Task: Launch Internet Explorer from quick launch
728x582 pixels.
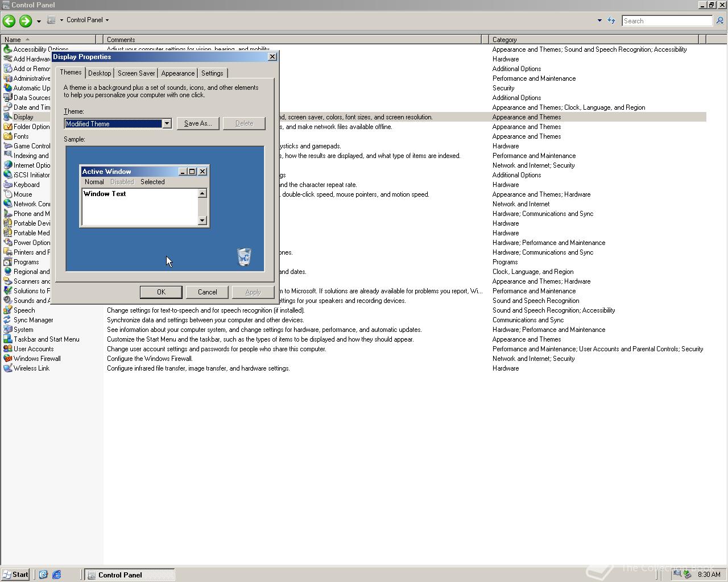Action: pos(57,575)
